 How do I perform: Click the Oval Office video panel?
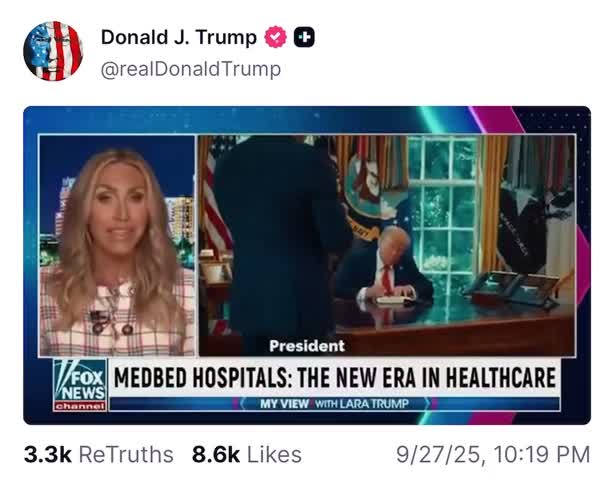(x=387, y=245)
